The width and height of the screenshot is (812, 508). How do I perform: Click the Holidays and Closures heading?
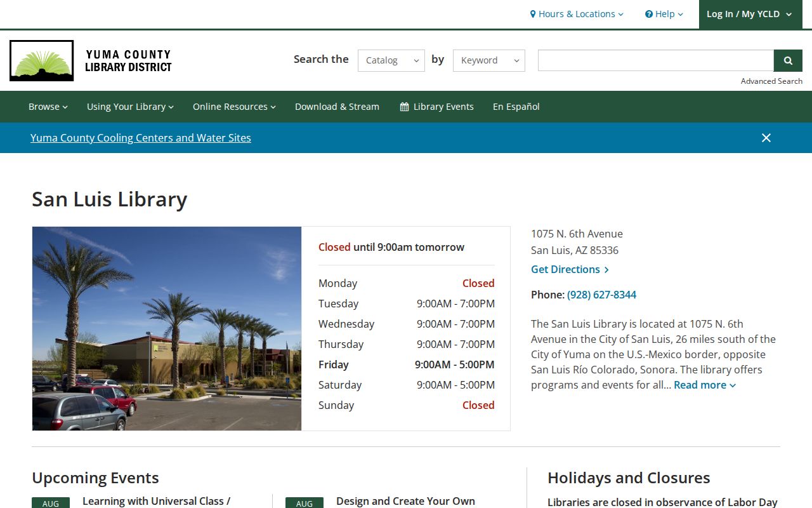629,478
